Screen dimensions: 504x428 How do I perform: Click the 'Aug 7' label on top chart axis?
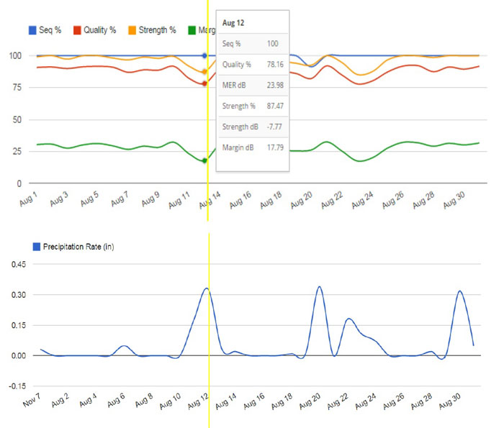coord(120,199)
